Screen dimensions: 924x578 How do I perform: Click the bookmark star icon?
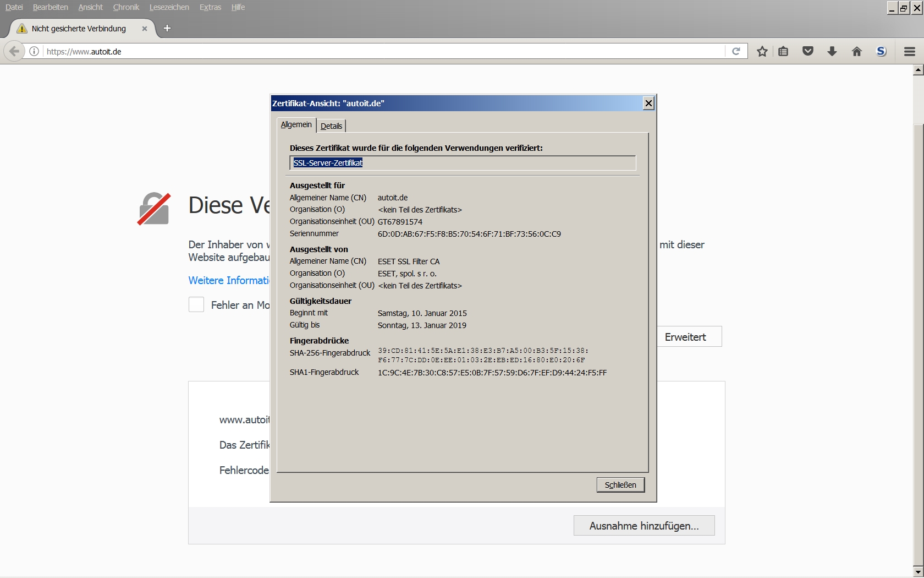click(x=762, y=52)
